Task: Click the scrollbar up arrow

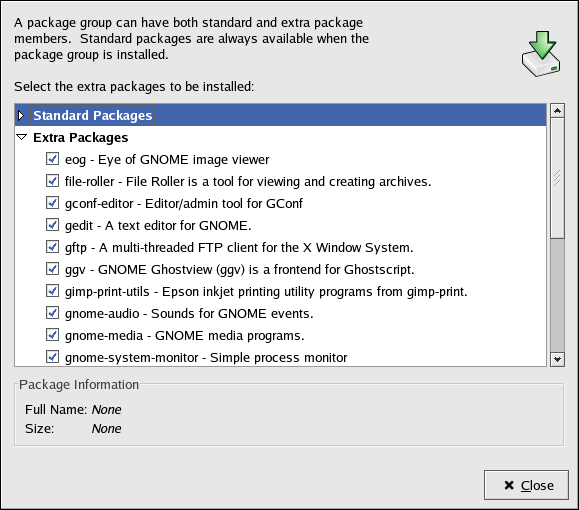Action: click(557, 110)
